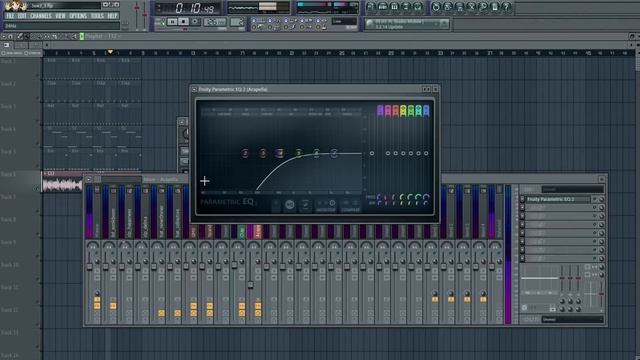Click the FL Studio news update panel
640x360 pixels.
pos(407,24)
